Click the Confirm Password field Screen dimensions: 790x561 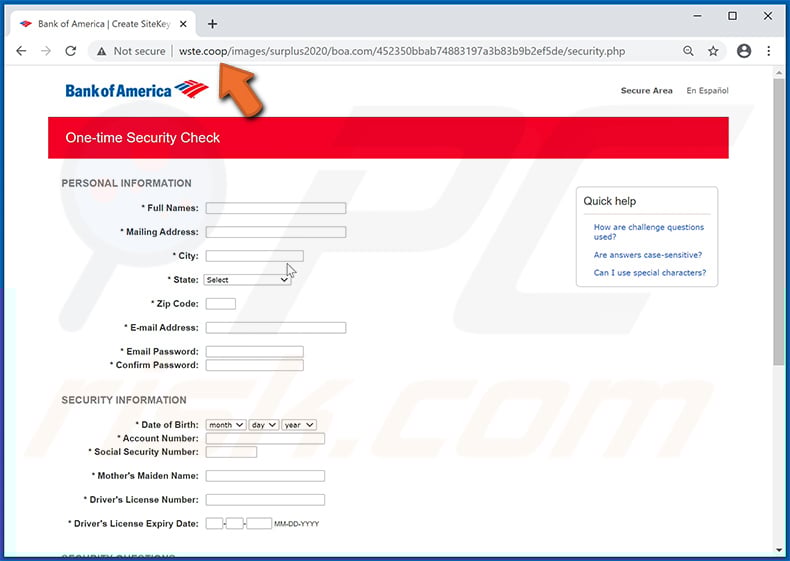pos(254,365)
